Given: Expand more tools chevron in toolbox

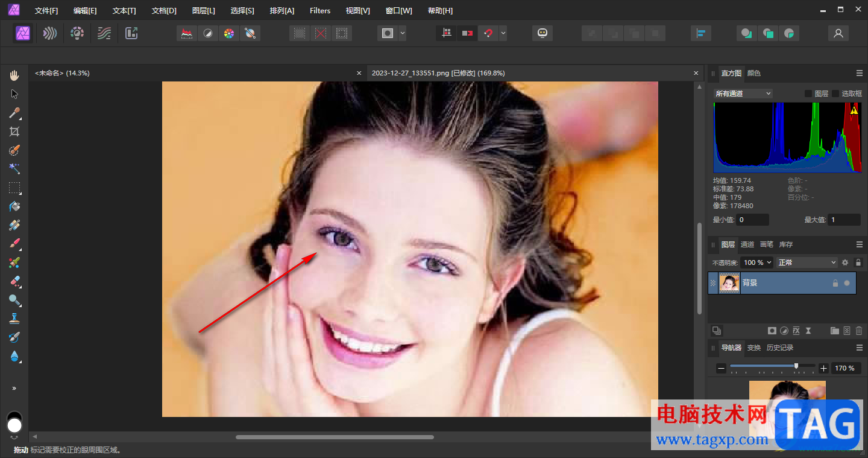Looking at the screenshot, I should [x=14, y=388].
